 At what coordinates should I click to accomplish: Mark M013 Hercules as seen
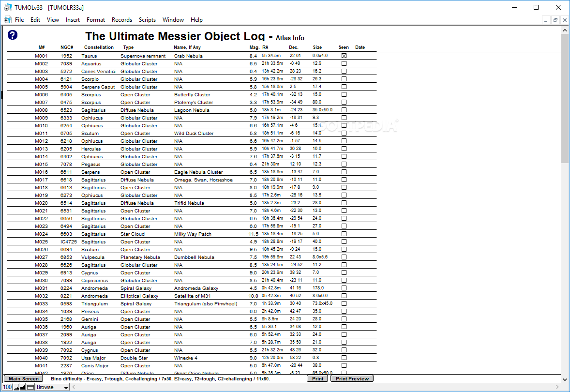pos(344,149)
